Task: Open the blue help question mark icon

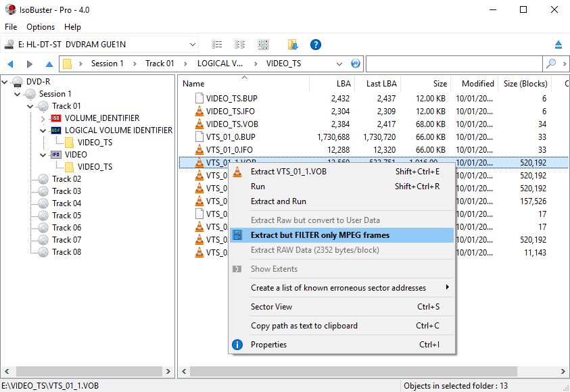Action: click(x=316, y=45)
